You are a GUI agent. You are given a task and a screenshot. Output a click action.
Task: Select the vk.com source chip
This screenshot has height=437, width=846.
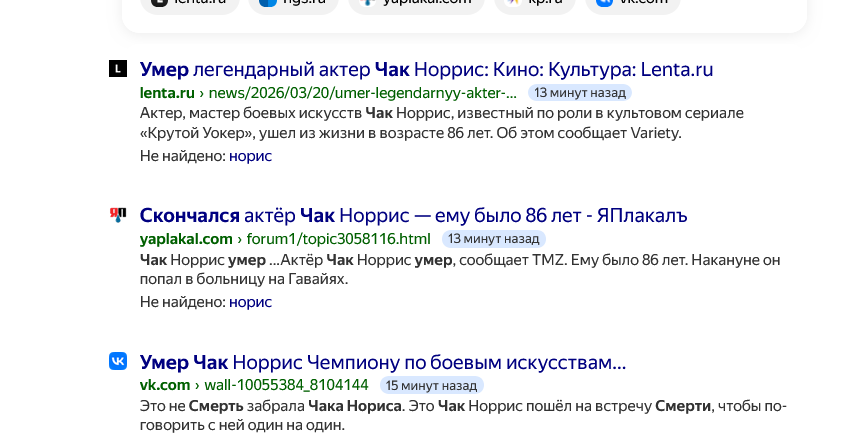632,3
